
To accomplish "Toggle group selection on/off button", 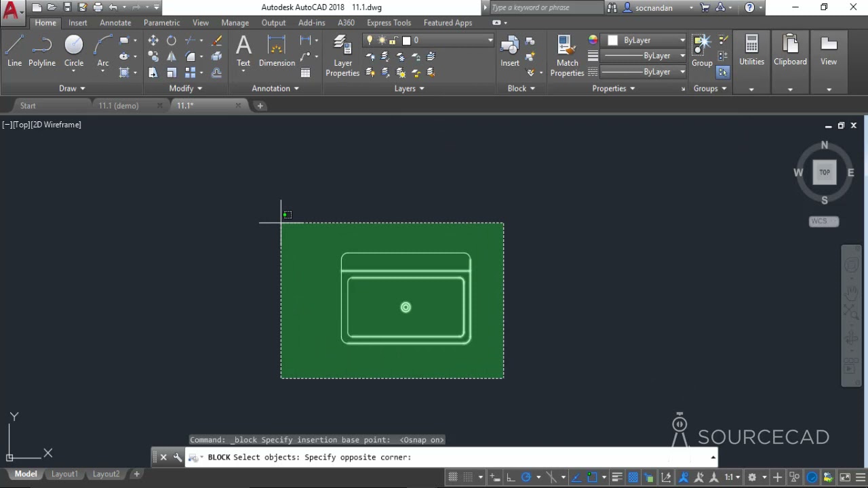I will click(723, 72).
